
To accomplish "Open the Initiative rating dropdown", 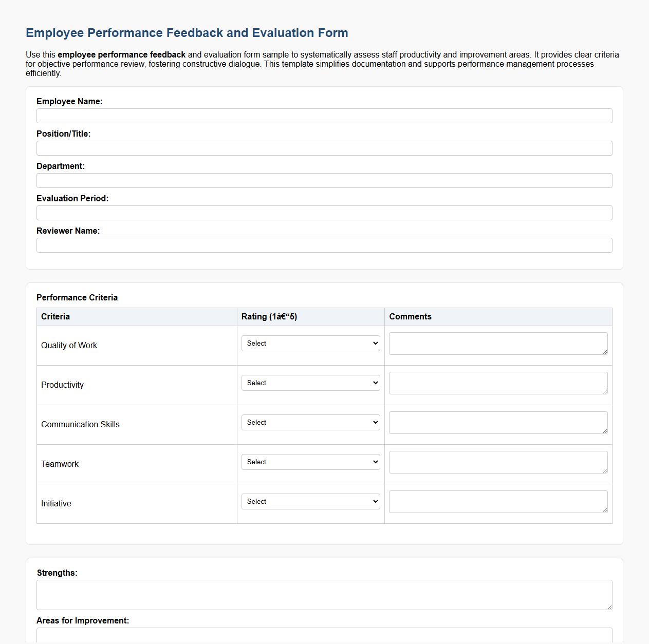I will tap(310, 501).
